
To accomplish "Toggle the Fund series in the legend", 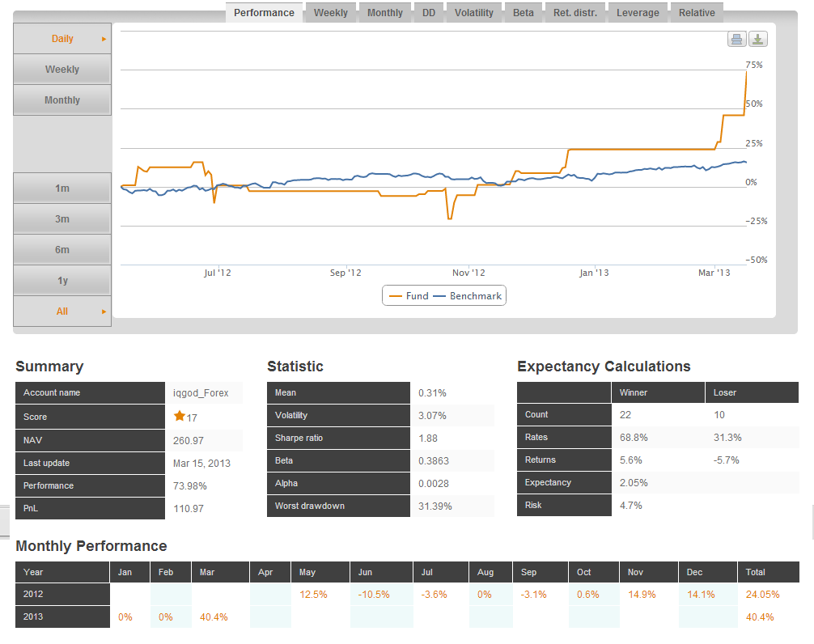I will [x=409, y=296].
